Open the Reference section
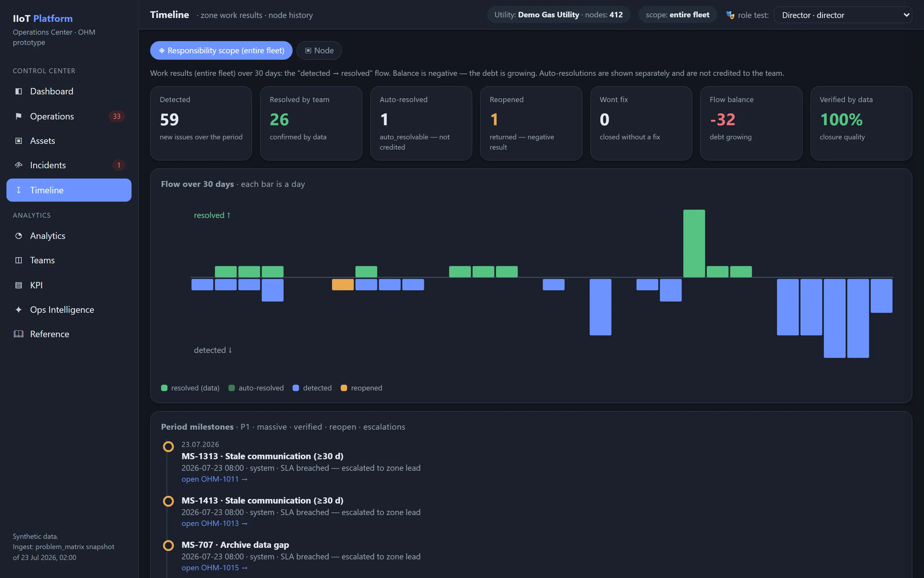The height and width of the screenshot is (578, 924). coord(69,334)
